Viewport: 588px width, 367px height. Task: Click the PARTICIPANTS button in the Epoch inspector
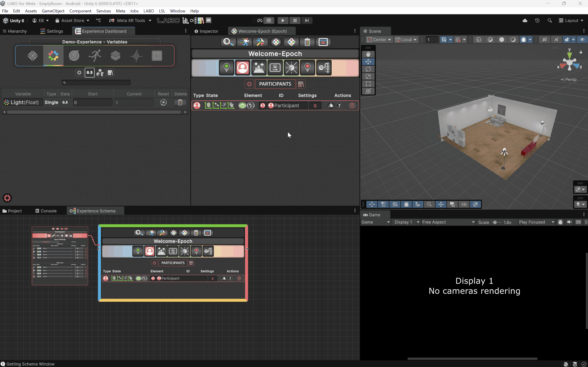(275, 84)
